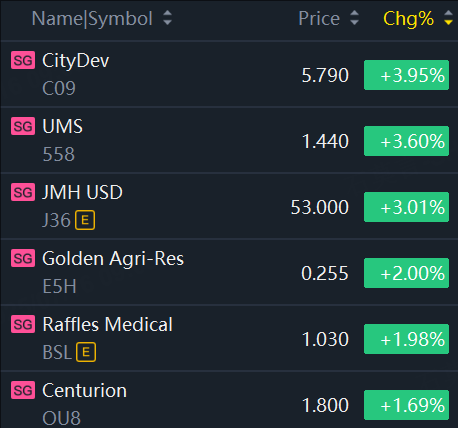Screen dimensions: 458x428
Task: Click the yellow E tag next to J36
Action: pos(85,220)
